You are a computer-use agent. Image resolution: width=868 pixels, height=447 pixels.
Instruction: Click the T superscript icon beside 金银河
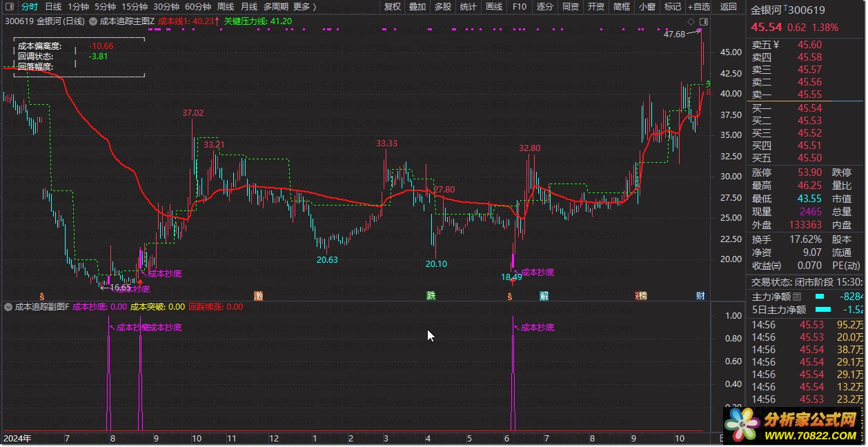tap(786, 8)
